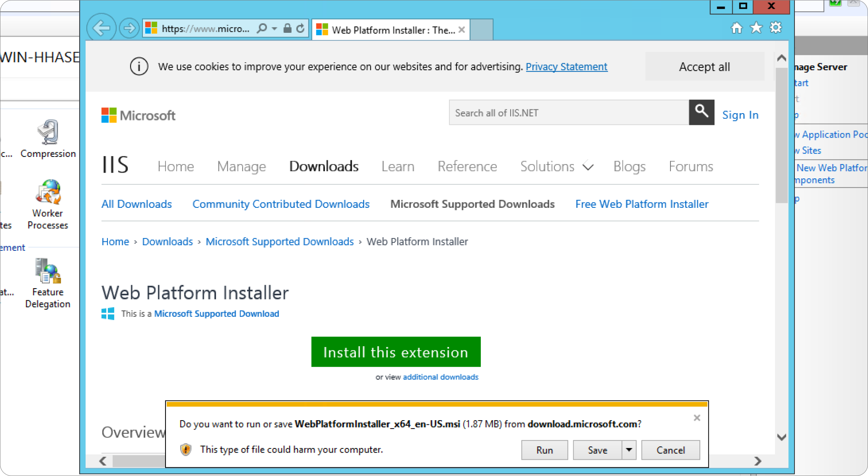Open the Privacy Statement link
This screenshot has height=476, width=868.
pos(566,67)
